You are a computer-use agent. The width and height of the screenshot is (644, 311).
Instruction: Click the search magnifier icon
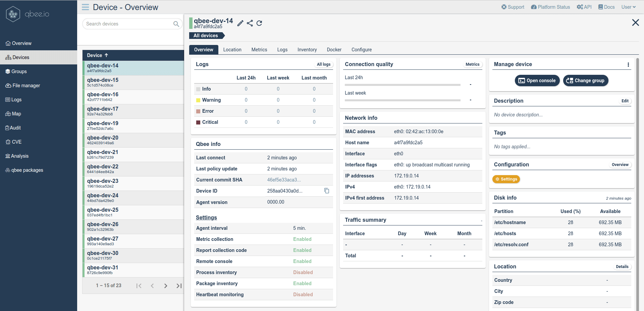click(176, 24)
